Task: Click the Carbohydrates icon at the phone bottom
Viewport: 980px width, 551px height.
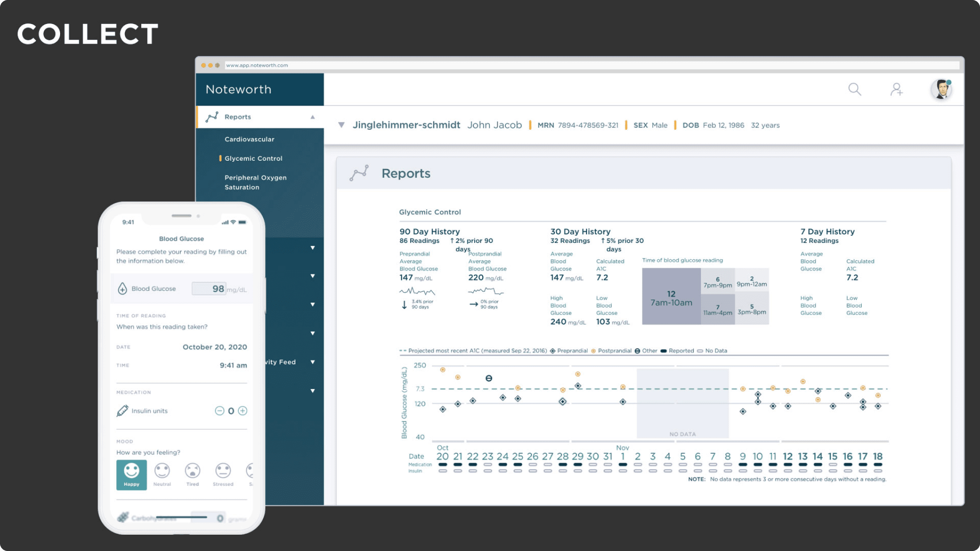Action: pyautogui.click(x=123, y=517)
